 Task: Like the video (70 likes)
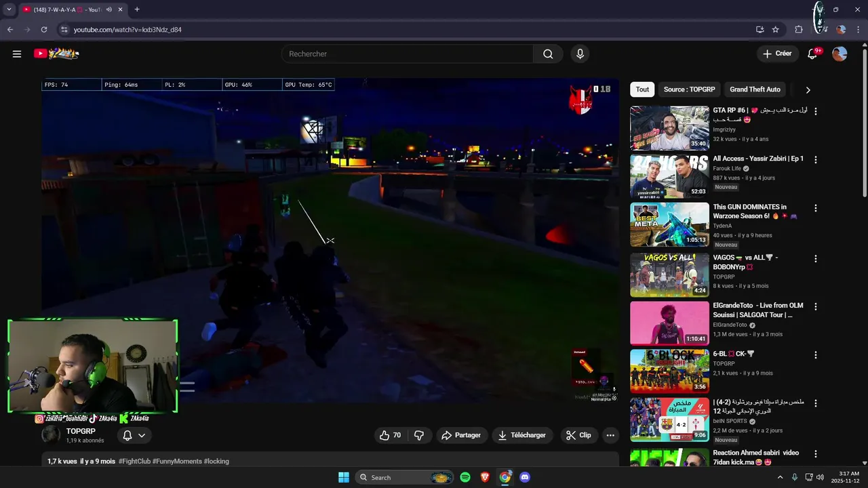[x=390, y=435]
